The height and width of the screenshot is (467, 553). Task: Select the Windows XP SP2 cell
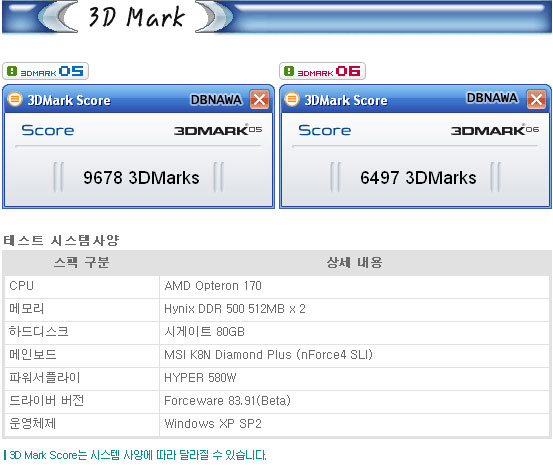tap(355, 424)
